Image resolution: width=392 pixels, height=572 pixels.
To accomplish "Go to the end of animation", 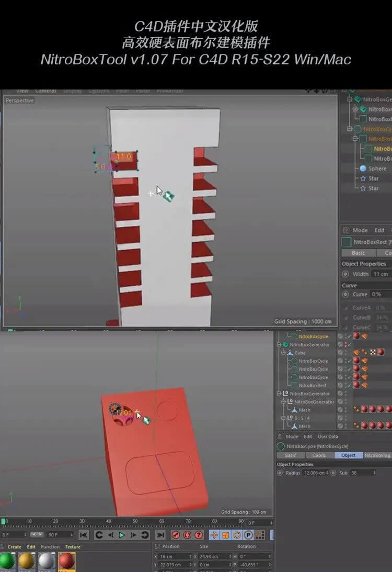I will [x=160, y=535].
